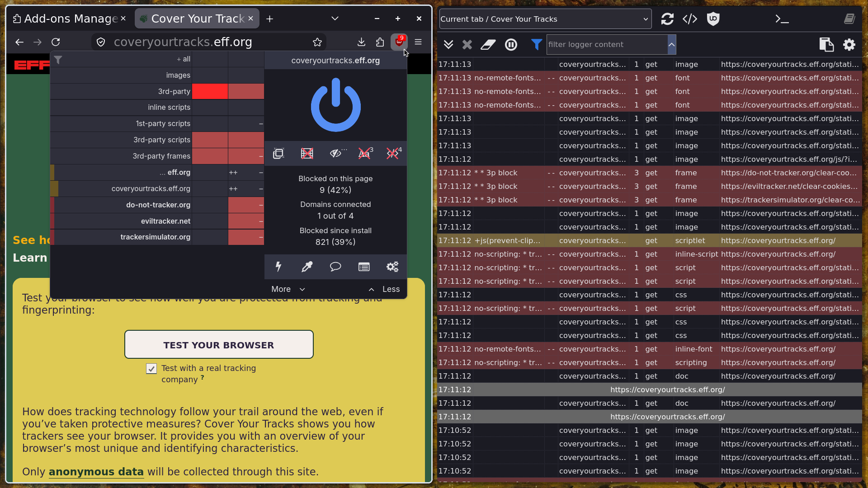Click the uBlock shield icon in logger header
The height and width of the screenshot is (488, 868).
(x=713, y=19)
